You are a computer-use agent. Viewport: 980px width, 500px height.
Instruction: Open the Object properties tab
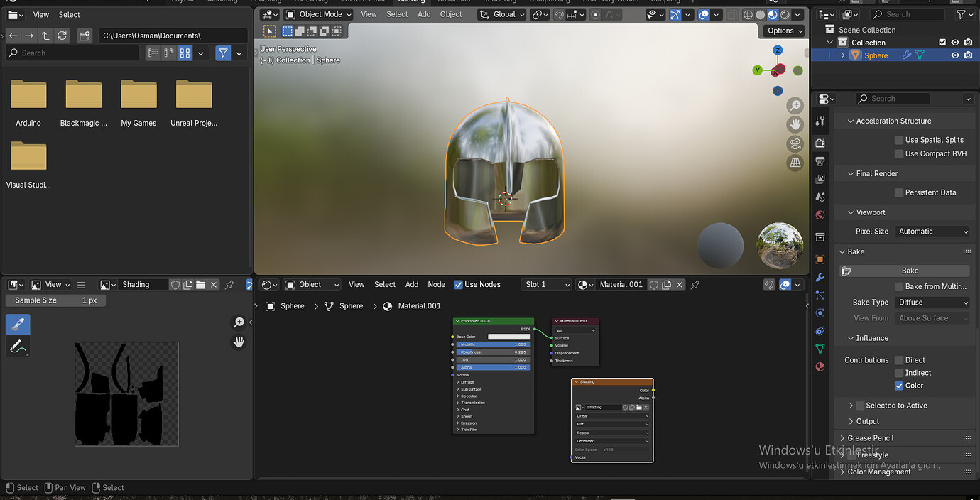[820, 259]
